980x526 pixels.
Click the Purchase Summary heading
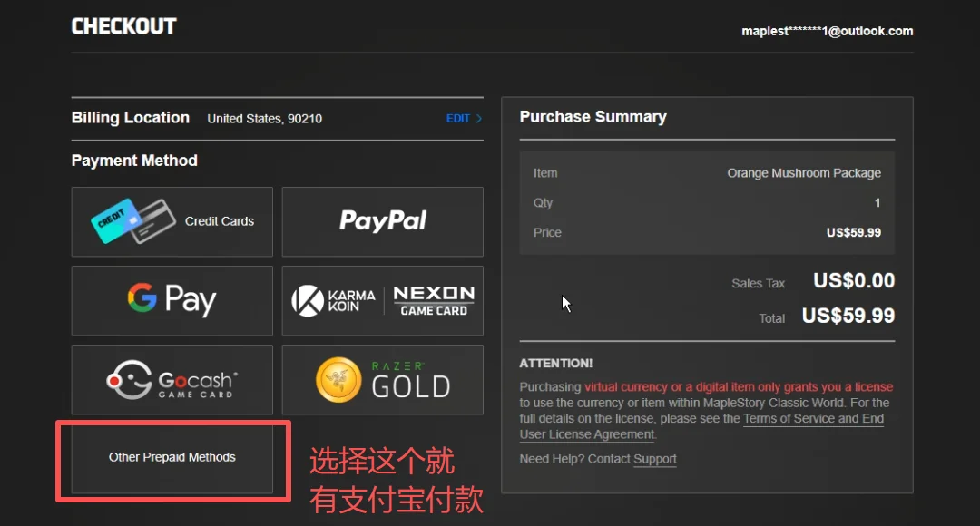click(593, 117)
